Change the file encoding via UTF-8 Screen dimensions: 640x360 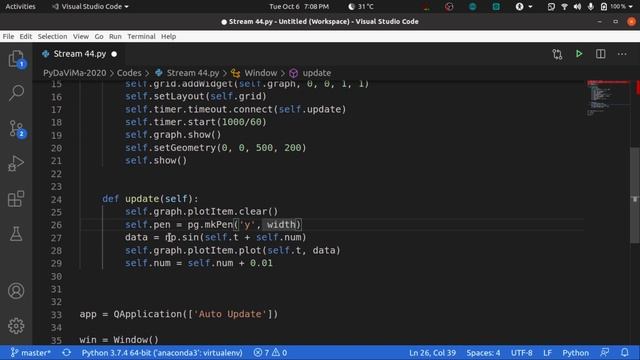(x=522, y=353)
